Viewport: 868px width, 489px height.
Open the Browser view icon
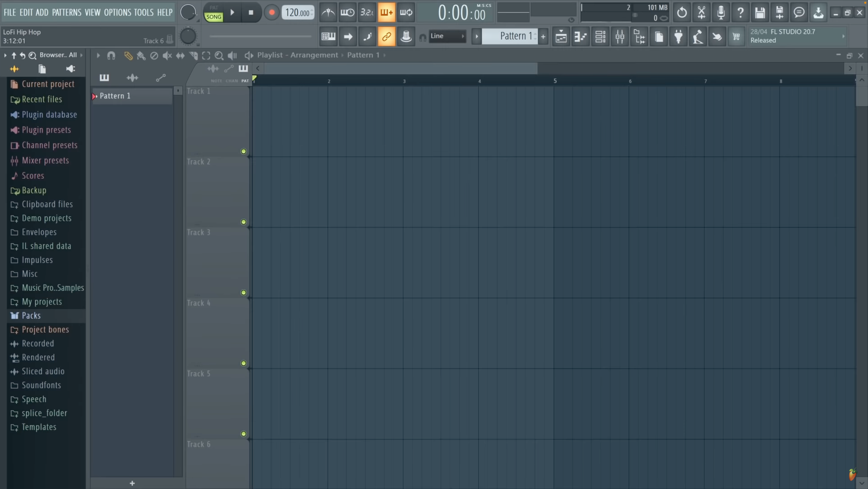pyautogui.click(x=640, y=36)
